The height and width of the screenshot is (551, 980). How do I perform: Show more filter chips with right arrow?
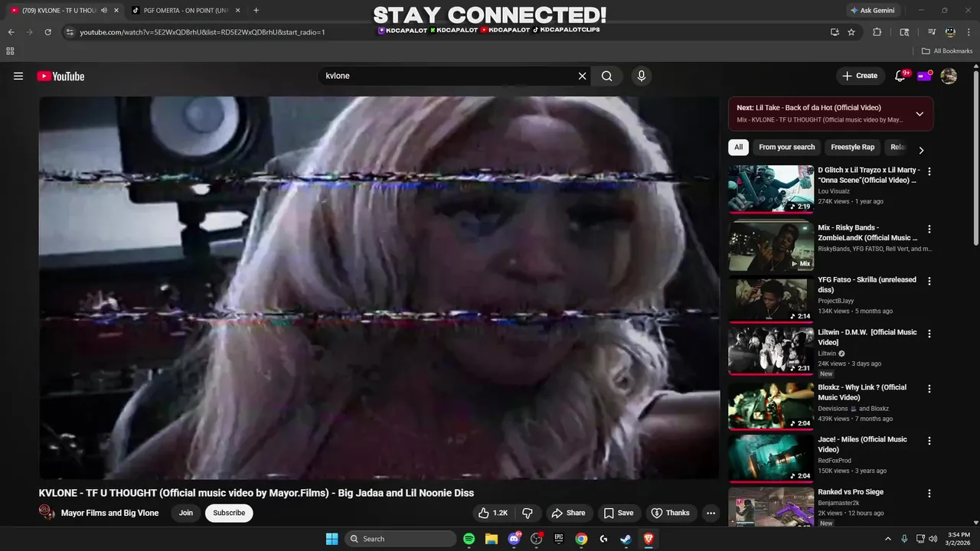[x=921, y=150]
